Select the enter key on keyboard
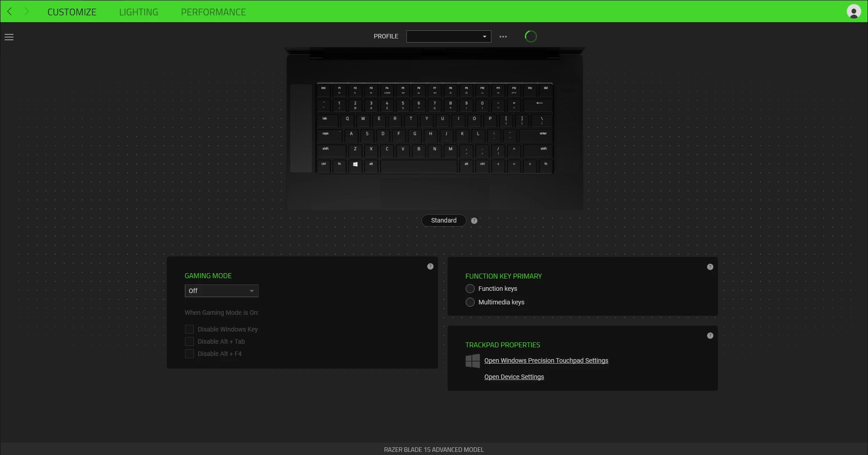The height and width of the screenshot is (455, 868). tap(536, 135)
